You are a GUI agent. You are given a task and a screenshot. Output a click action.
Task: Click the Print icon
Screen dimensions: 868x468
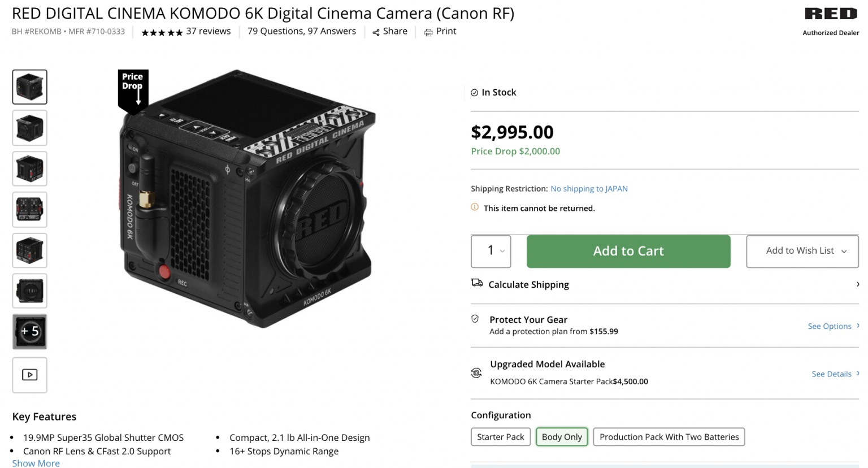(x=428, y=31)
